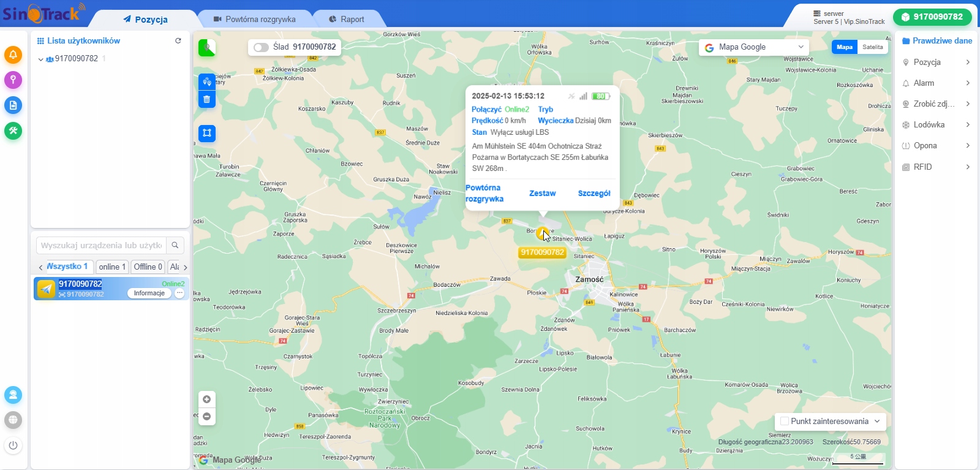This screenshot has height=470, width=980.
Task: Switch to the Powtórna rozgrywka tab
Action: pyautogui.click(x=255, y=19)
